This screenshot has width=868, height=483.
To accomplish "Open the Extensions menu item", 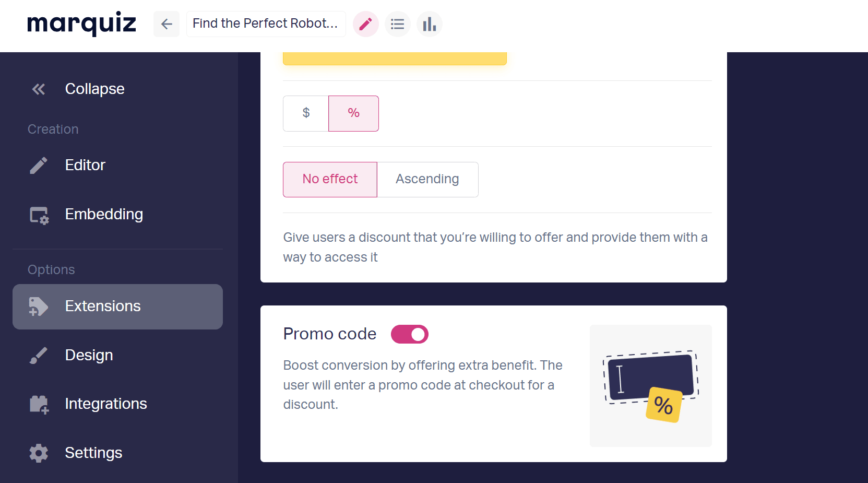I will [x=117, y=307].
